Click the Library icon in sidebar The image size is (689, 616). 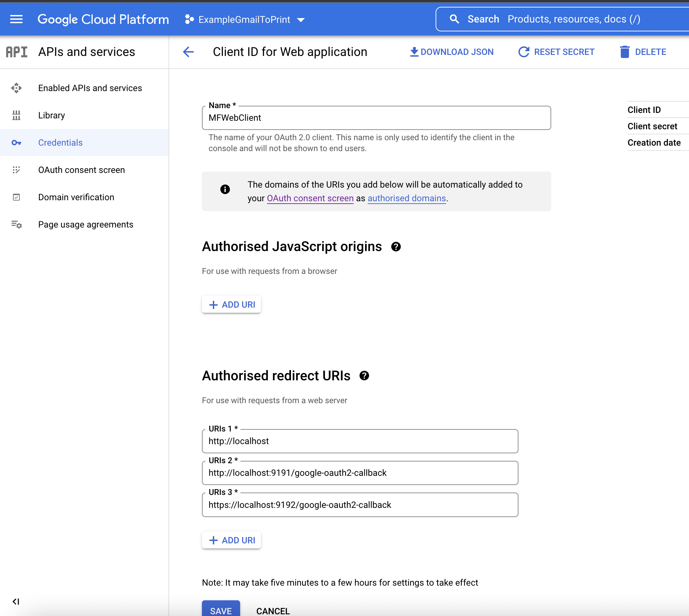coord(16,115)
